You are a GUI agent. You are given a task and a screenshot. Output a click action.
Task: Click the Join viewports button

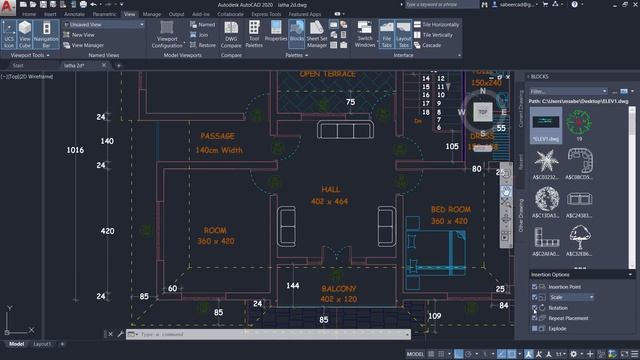[199, 35]
